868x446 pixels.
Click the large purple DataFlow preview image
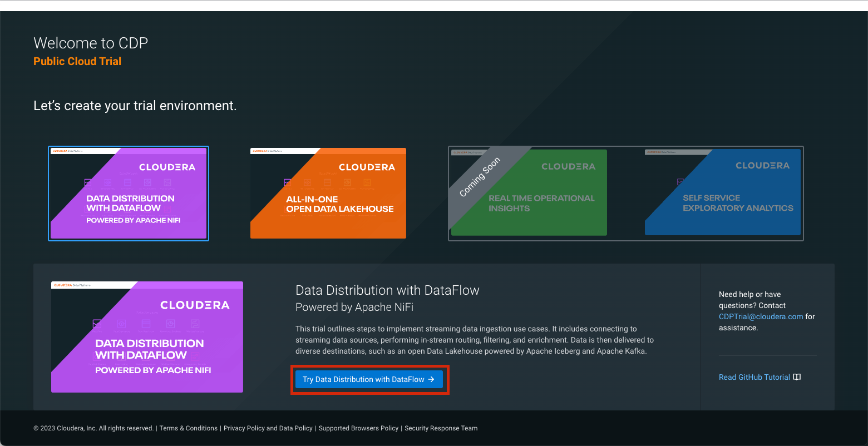pos(147,337)
